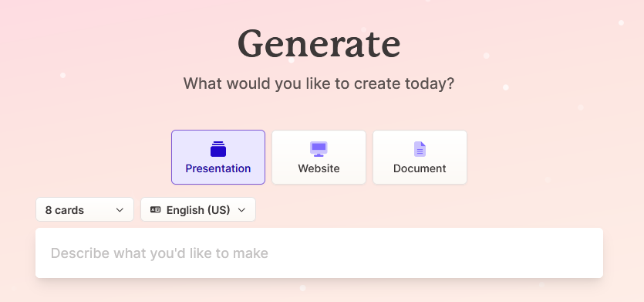The height and width of the screenshot is (302, 644).
Task: Click the chevron in the cards selector
Action: click(120, 210)
